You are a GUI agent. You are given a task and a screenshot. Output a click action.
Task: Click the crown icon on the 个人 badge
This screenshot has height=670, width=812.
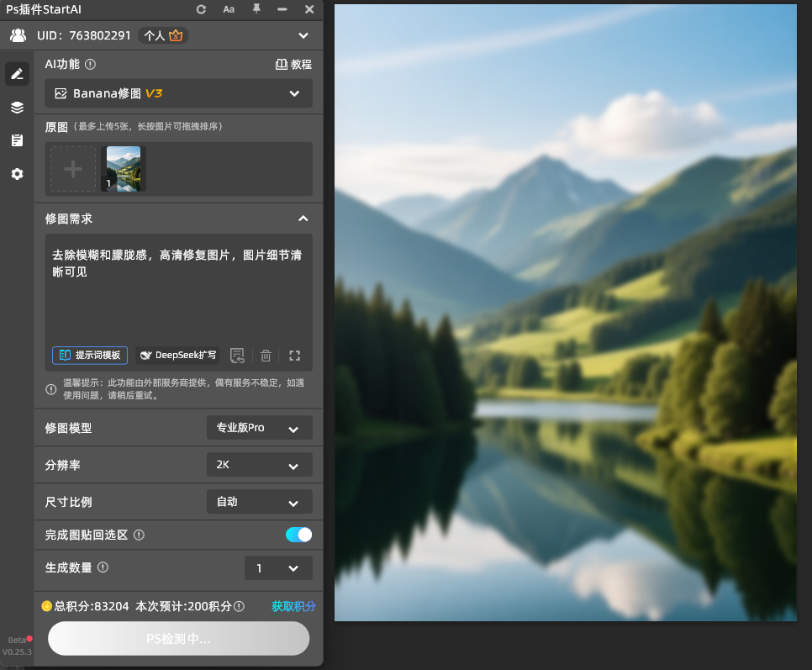[x=176, y=35]
